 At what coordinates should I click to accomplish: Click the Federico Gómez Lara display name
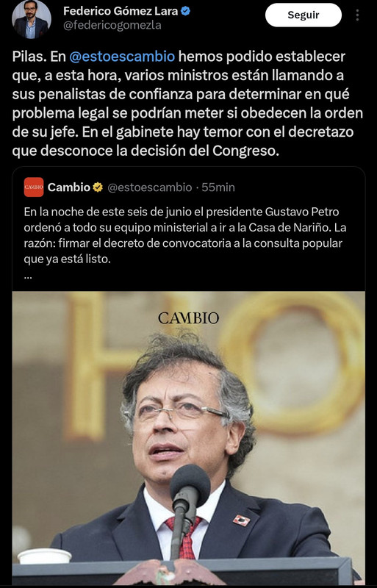(121, 11)
